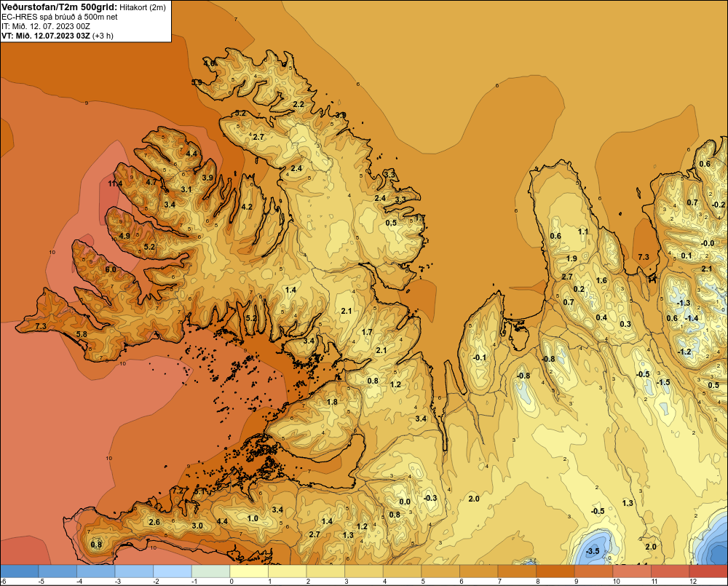Click the -1.4 temperature label
The image size is (728, 586).
692,318
